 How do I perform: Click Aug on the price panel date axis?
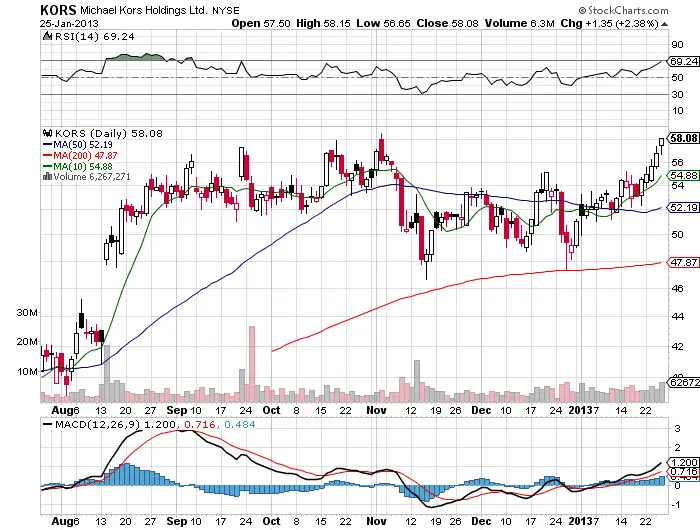pos(61,410)
